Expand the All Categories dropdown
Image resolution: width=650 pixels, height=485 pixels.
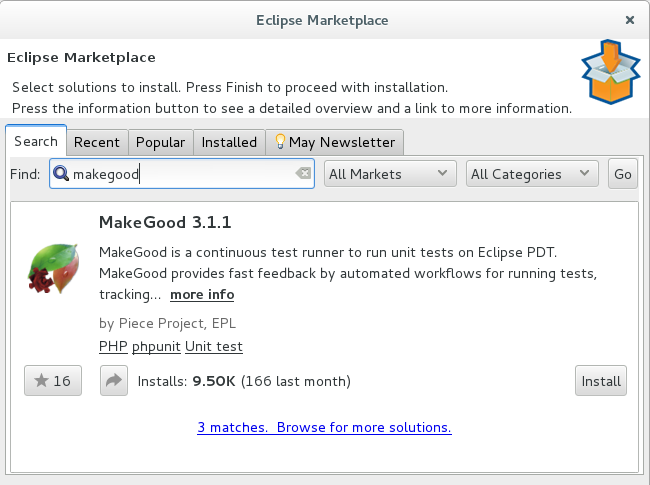coord(533,174)
